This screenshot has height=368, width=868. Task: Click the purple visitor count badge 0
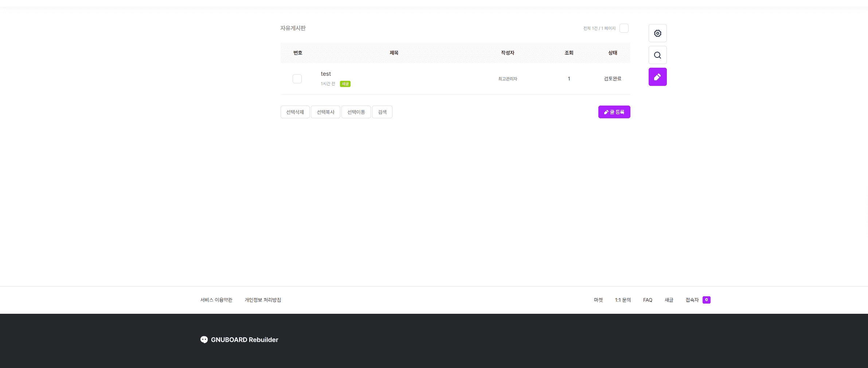tap(706, 300)
